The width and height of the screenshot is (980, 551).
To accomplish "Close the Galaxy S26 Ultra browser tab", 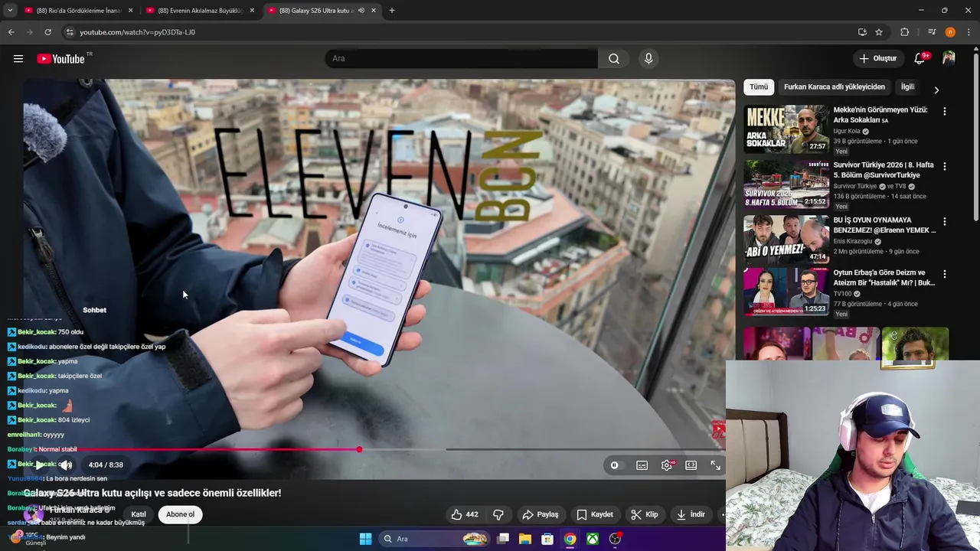I will [x=374, y=11].
